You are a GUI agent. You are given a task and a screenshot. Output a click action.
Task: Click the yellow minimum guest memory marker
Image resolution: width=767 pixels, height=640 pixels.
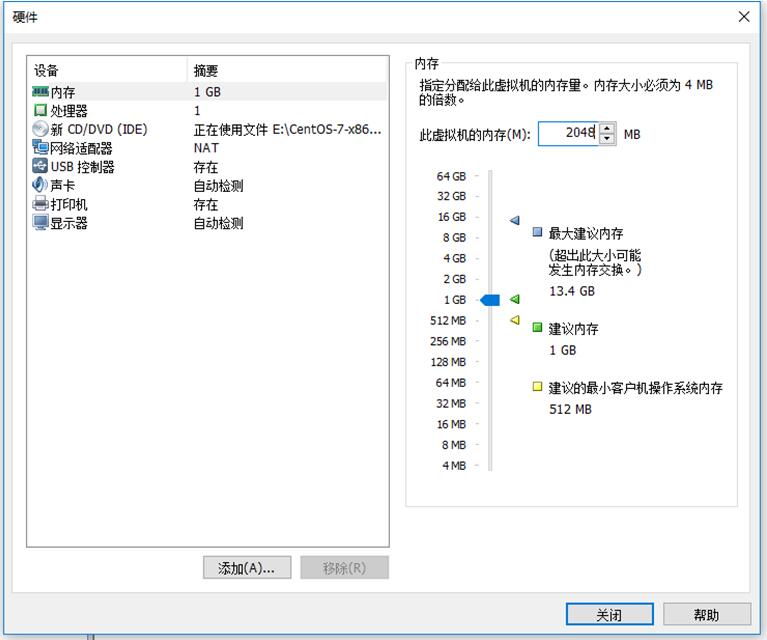click(x=515, y=320)
